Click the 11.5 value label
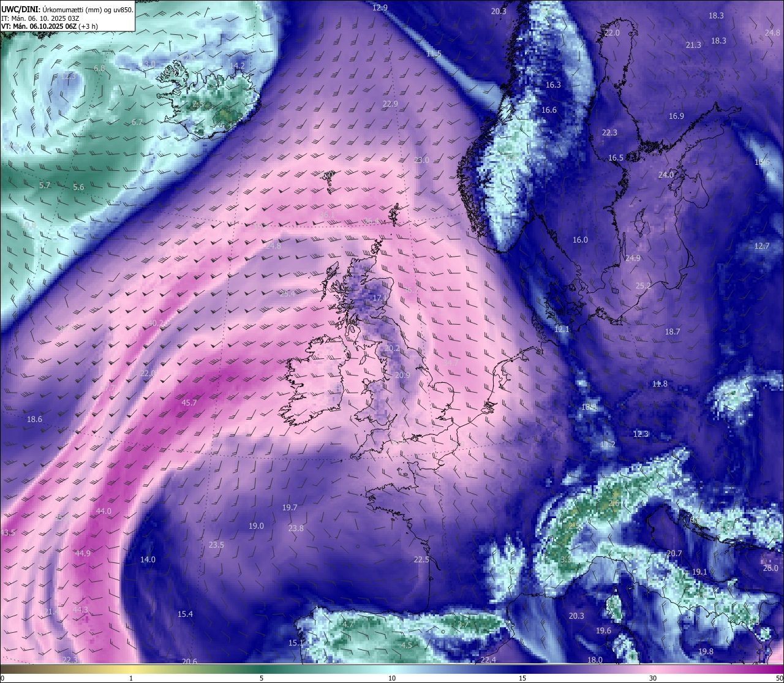 434,54
